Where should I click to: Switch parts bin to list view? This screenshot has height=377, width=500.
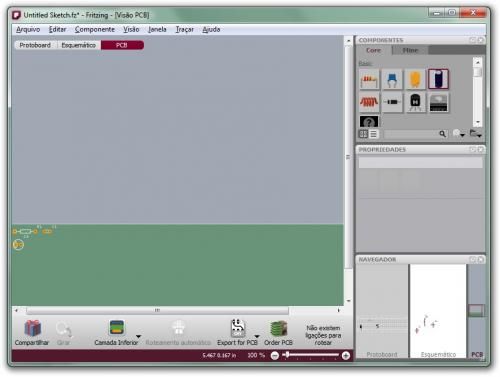point(373,134)
